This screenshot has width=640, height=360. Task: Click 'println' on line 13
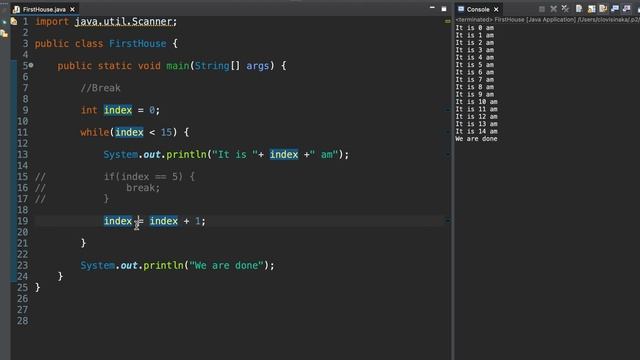click(x=186, y=154)
